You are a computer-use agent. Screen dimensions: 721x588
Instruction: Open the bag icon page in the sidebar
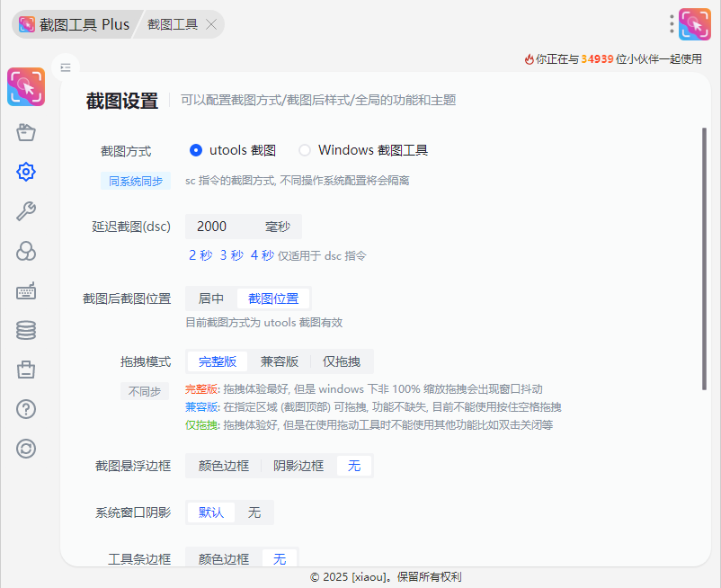26,370
